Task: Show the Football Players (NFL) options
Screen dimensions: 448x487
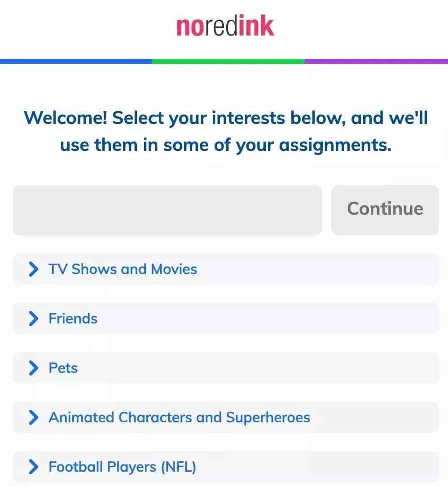Action: (225, 467)
